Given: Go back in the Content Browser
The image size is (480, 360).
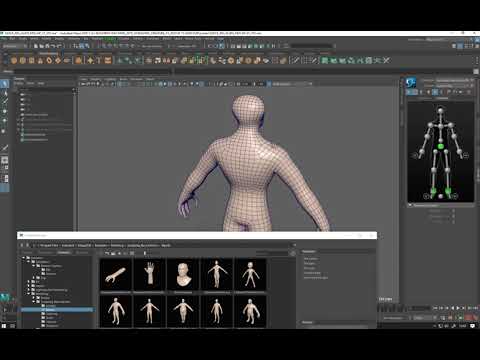Looking at the screenshot, I should (x=22, y=245).
